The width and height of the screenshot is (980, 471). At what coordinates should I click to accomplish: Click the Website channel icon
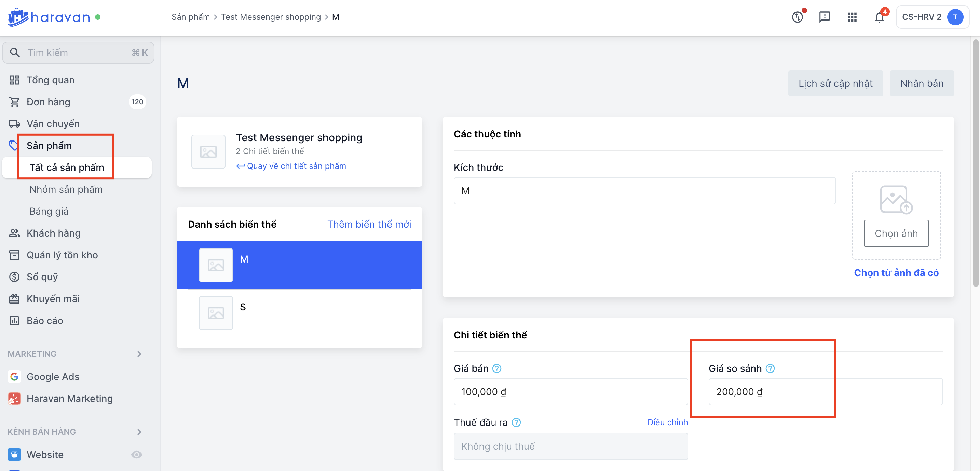[x=14, y=454]
